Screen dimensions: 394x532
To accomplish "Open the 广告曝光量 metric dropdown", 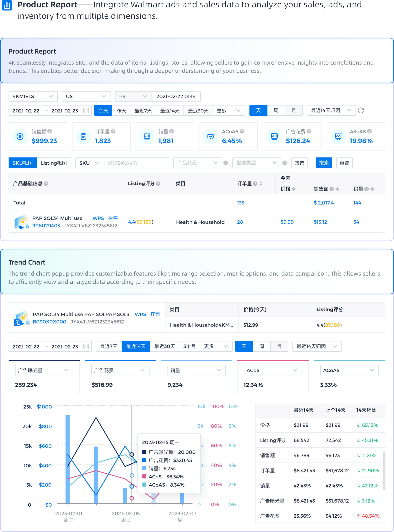I will click(x=44, y=370).
